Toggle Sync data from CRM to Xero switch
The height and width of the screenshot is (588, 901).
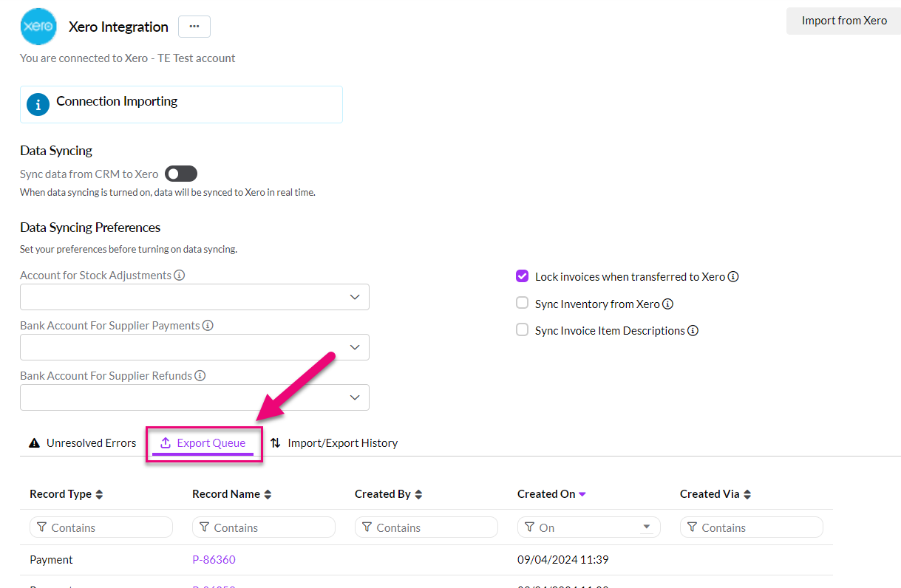coord(181,174)
